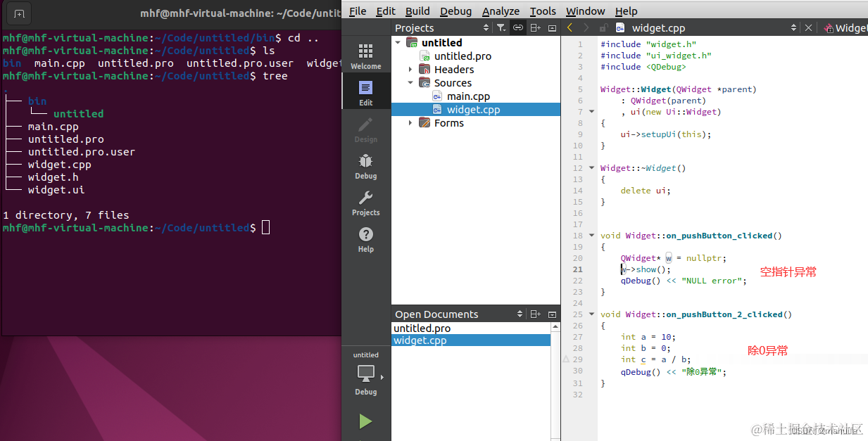The image size is (868, 441).
Task: Select widget.cpp in project tree
Action: [x=476, y=109]
